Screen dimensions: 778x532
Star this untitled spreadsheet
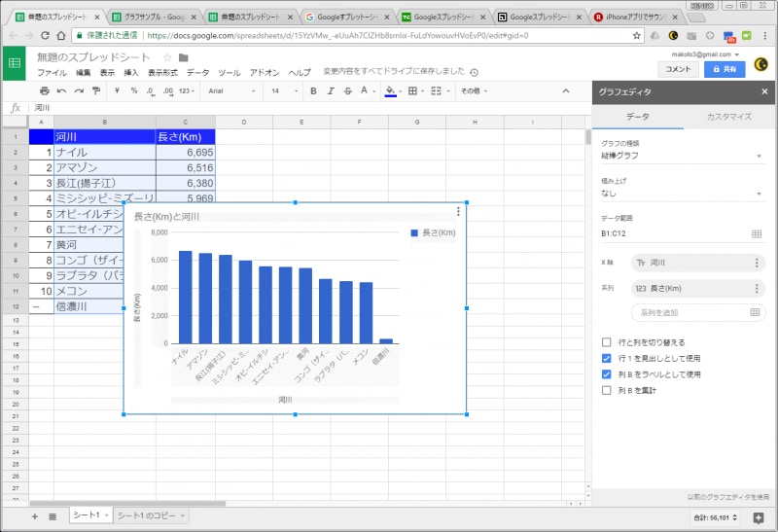tap(167, 57)
